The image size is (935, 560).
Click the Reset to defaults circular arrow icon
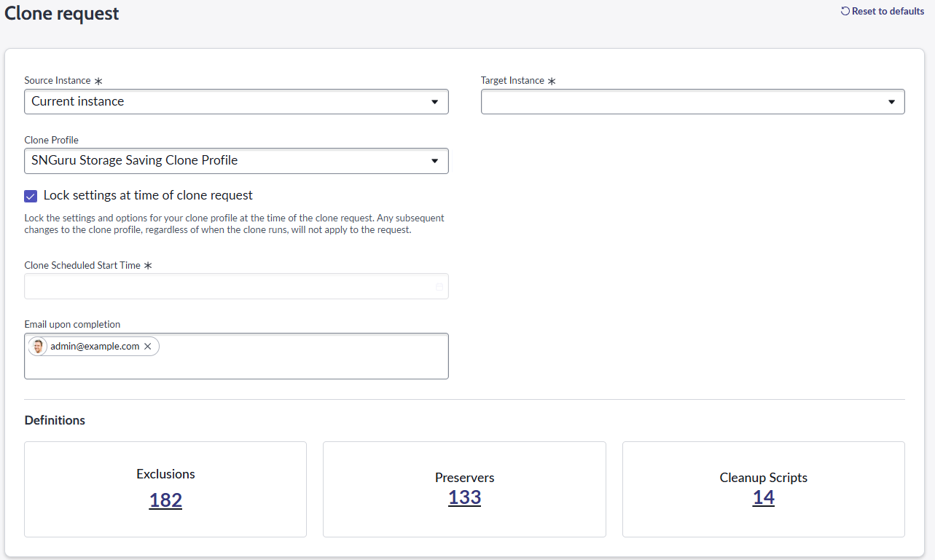click(x=845, y=12)
